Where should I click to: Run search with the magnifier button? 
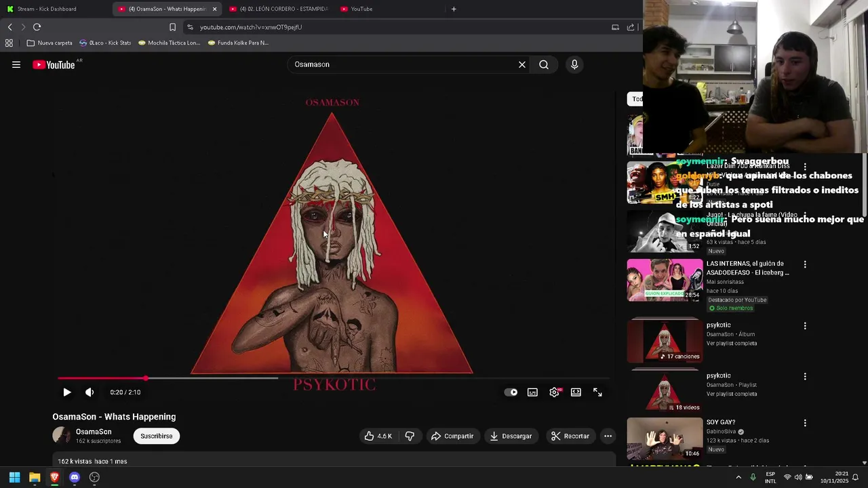(544, 64)
